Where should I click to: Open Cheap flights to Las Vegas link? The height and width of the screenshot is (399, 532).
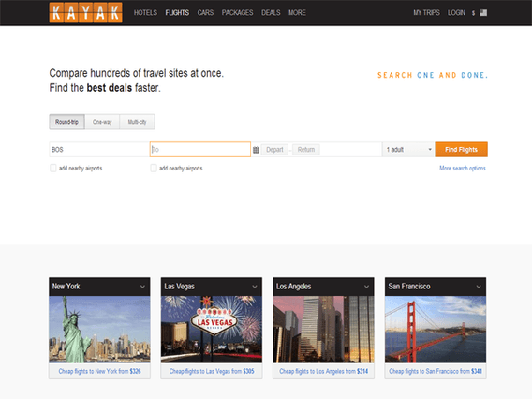click(x=212, y=371)
